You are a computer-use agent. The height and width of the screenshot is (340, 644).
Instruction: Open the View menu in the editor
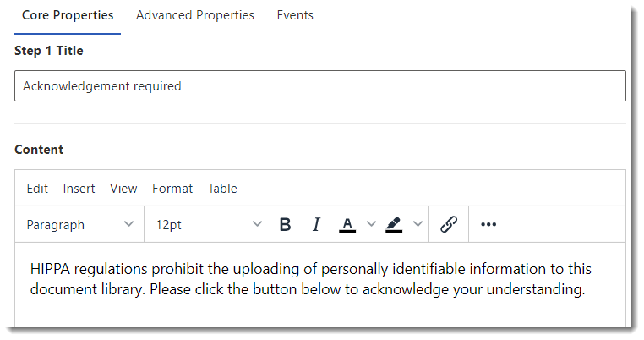pyautogui.click(x=123, y=189)
